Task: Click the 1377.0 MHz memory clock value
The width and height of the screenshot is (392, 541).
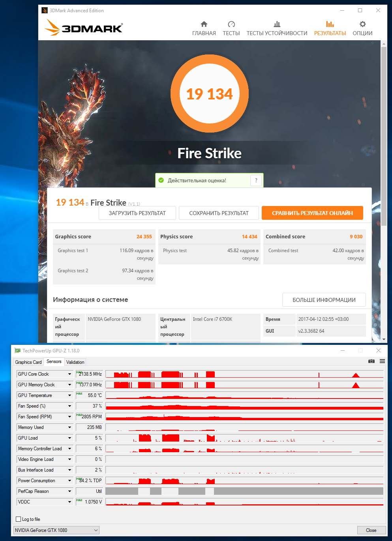Action: point(89,385)
